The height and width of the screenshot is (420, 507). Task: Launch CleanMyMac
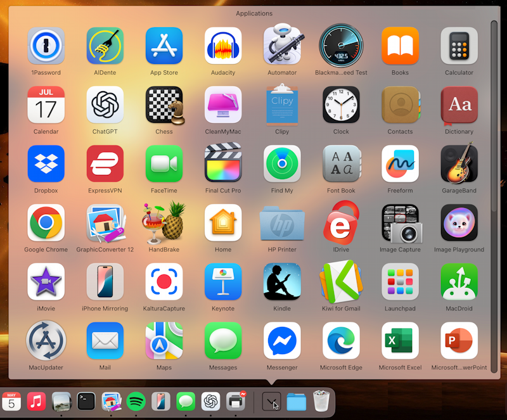coord(223,105)
